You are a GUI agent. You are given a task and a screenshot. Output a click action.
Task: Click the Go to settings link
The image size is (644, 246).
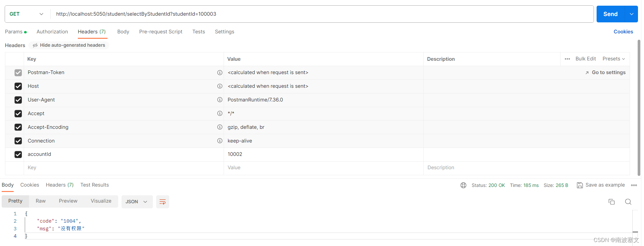[x=609, y=72]
